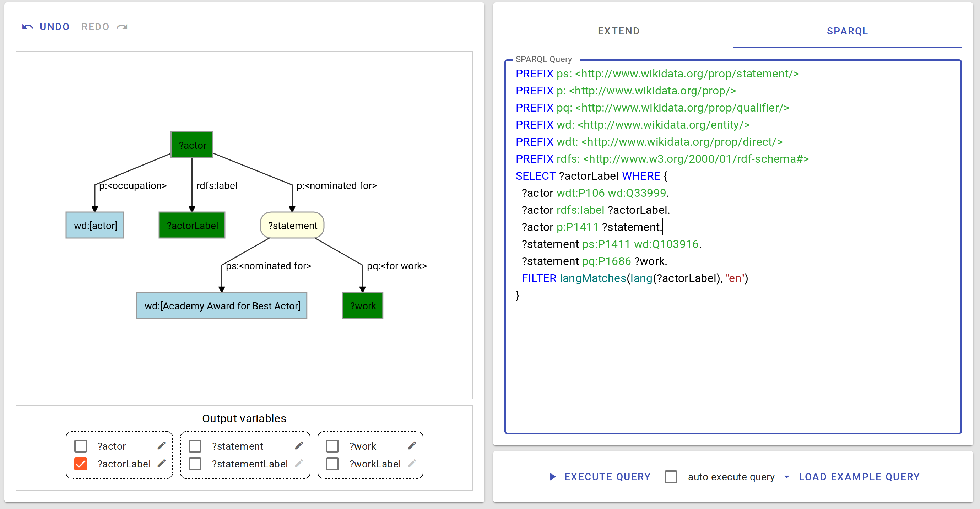The width and height of the screenshot is (980, 509).
Task: Select the ?work graph node
Action: coord(363,305)
